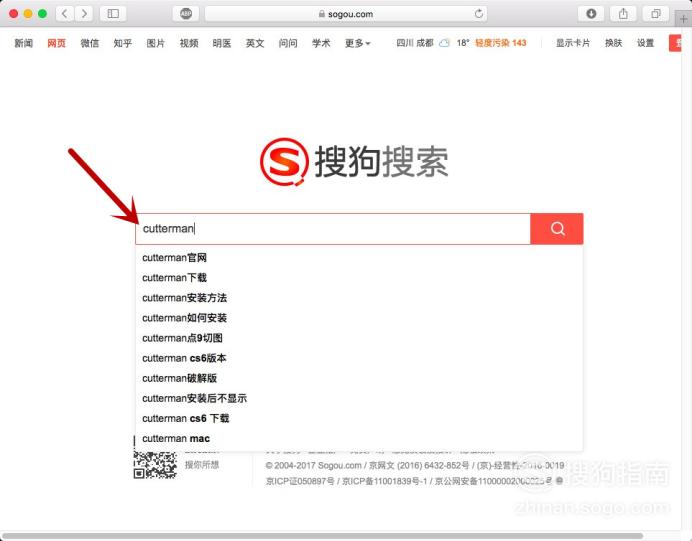Viewport: 692px width, 541px height.
Task: Open the Share button in Safari toolbar
Action: (x=623, y=14)
